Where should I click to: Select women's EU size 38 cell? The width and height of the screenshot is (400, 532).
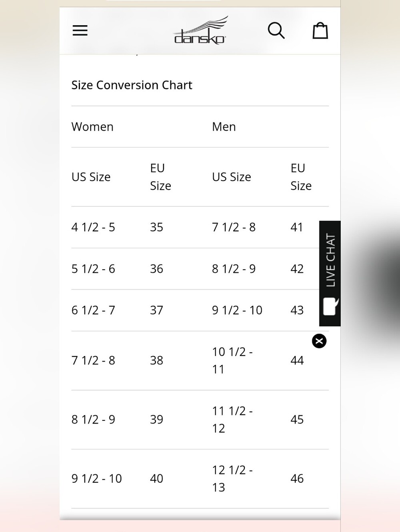click(156, 360)
